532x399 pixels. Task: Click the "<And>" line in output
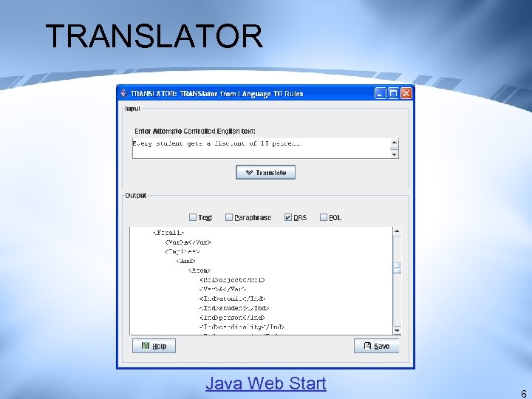point(186,261)
